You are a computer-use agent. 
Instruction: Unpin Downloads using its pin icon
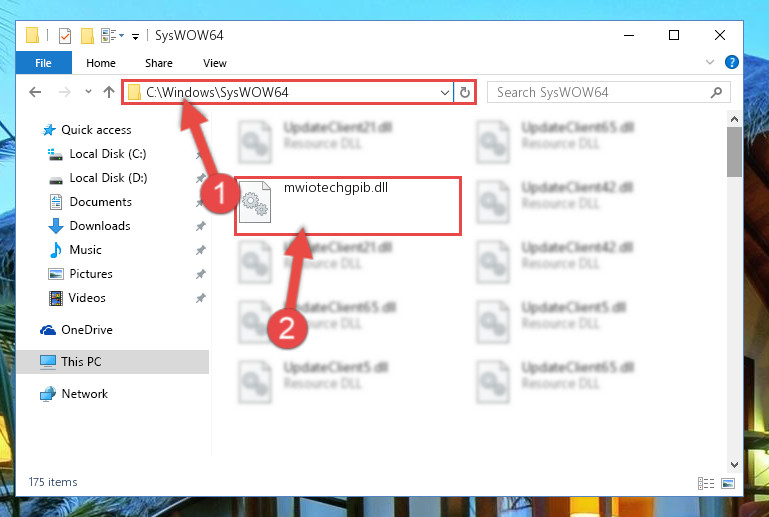(x=201, y=226)
